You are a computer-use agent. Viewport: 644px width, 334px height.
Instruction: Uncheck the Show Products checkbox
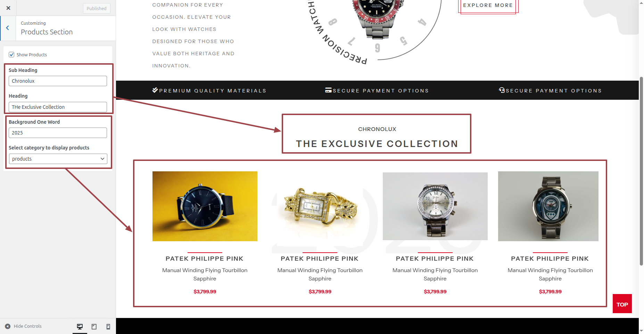[11, 55]
